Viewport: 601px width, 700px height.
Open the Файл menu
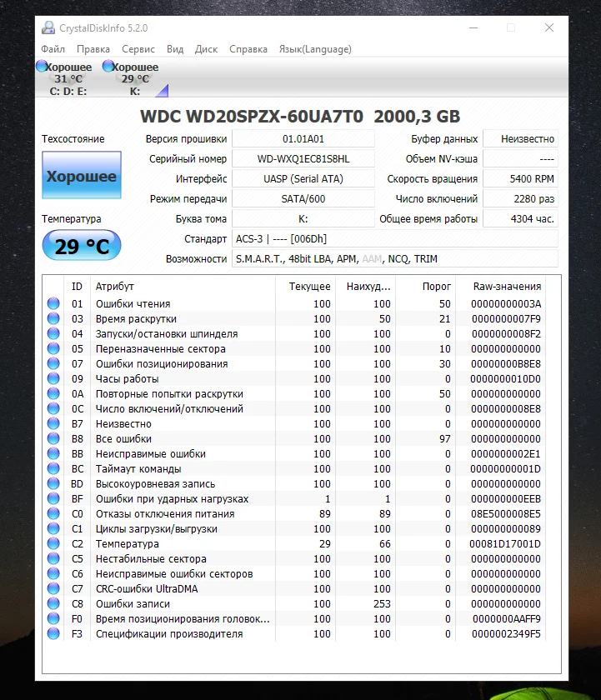[x=53, y=49]
